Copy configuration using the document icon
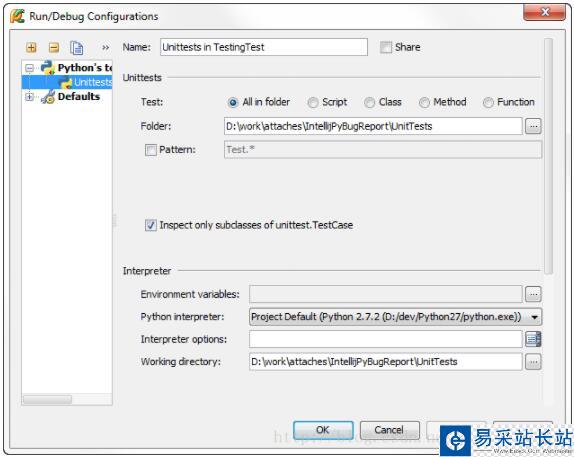The image size is (574, 457). tap(77, 48)
